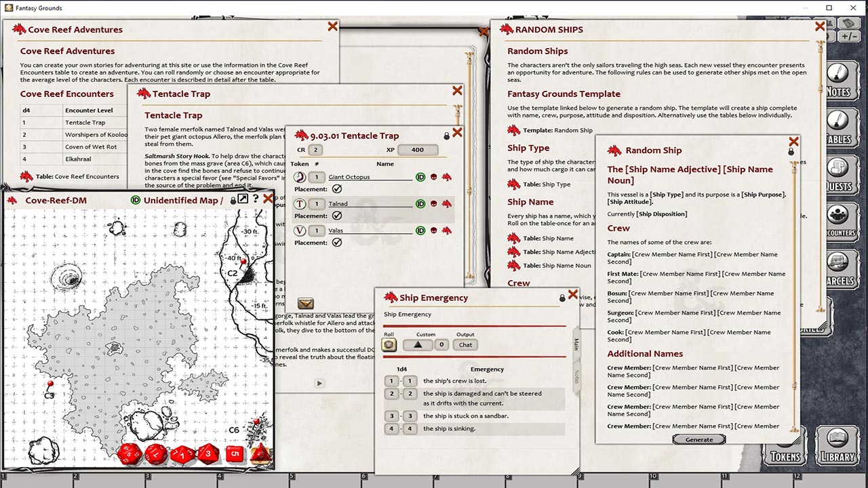Expand the arrow at the bottom of Tentacle Trap
Image resolution: width=868 pixels, height=488 pixels.
coord(319,382)
